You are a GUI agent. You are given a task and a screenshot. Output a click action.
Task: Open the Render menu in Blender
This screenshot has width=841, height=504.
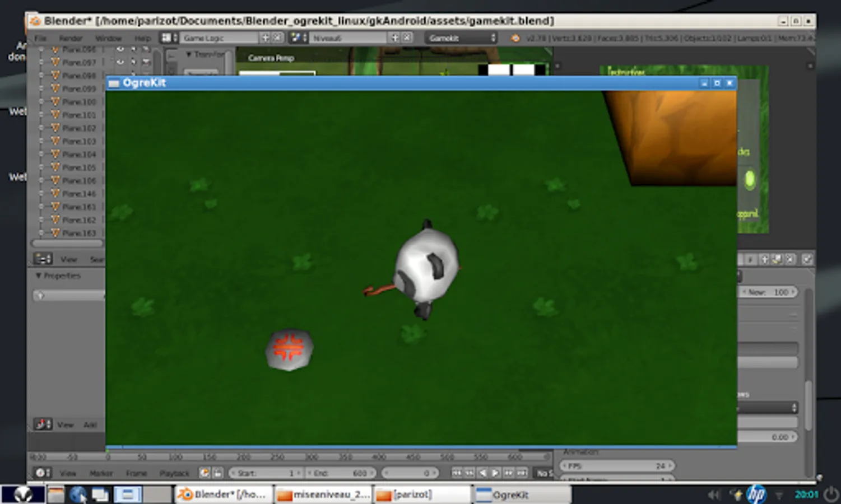[x=71, y=38]
